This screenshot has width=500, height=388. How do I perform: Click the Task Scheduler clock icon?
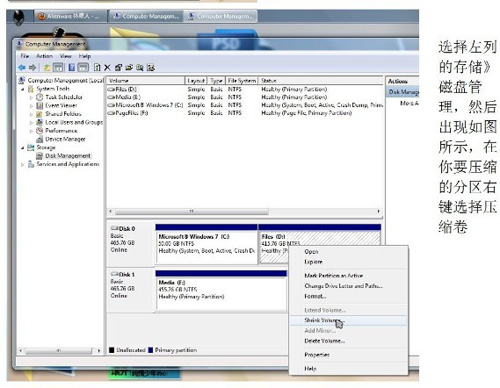coord(40,97)
